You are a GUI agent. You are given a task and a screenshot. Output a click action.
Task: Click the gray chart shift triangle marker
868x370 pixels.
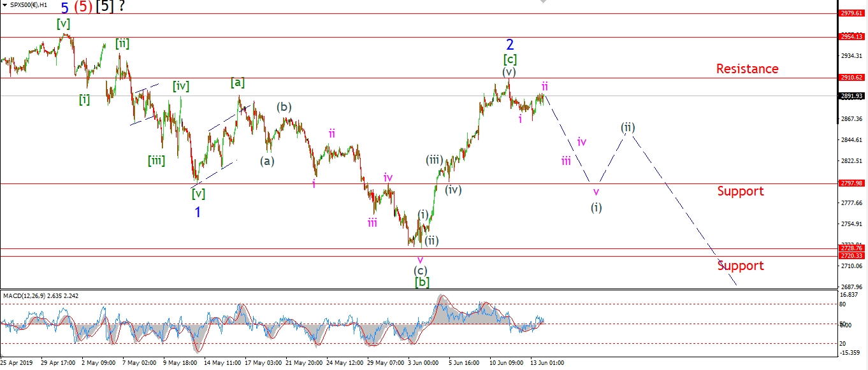click(543, 2)
